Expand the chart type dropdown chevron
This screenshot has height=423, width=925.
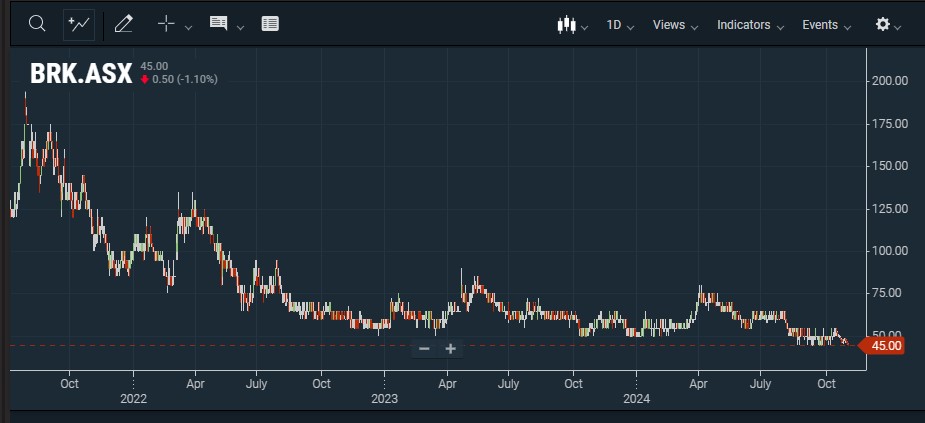(x=585, y=28)
